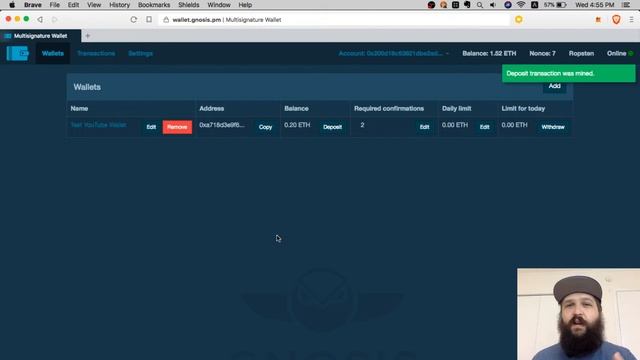Open the Brave browser hamburger menu

pos(631,20)
